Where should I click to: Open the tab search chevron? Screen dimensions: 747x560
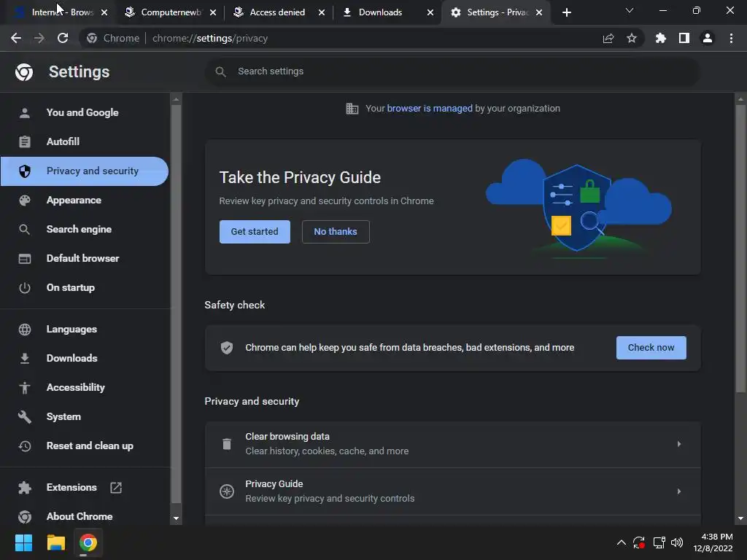point(630,10)
